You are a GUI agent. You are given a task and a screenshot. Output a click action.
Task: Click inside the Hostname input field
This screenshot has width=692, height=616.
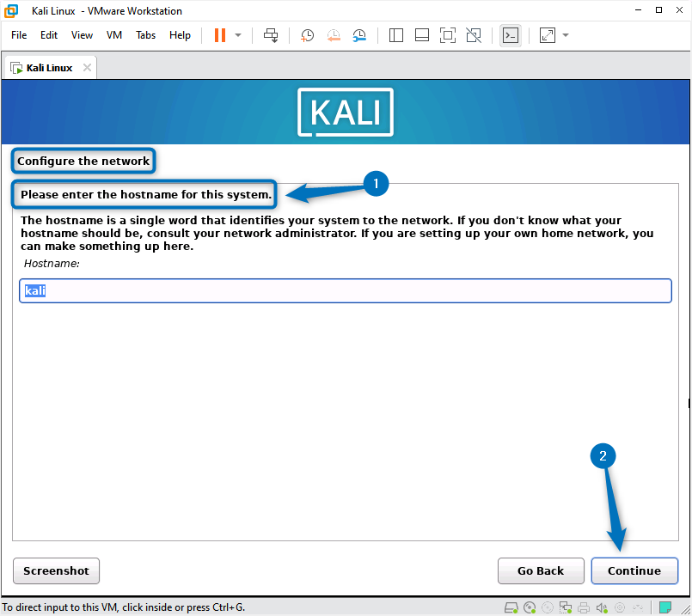344,290
